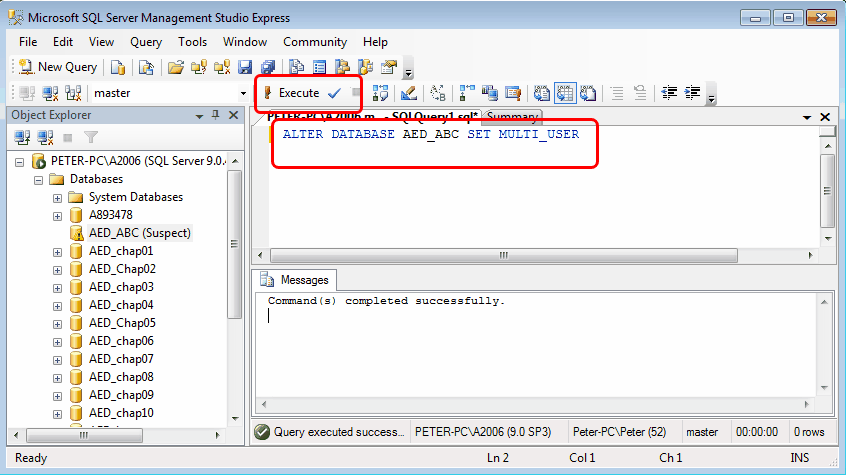Close the Object Explorer panel

234,115
